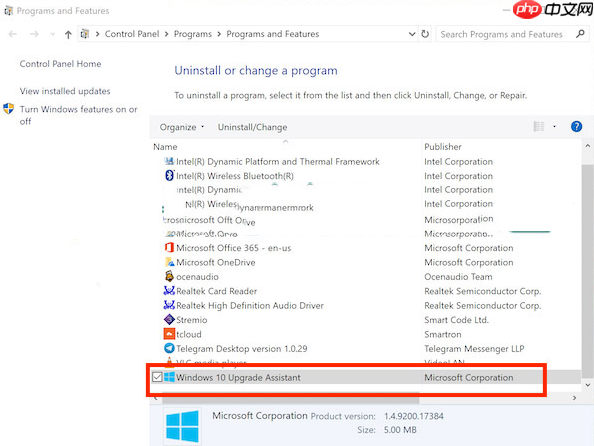The image size is (594, 446).
Task: Select Intel Wireless Bluetooth icon
Action: [x=169, y=175]
